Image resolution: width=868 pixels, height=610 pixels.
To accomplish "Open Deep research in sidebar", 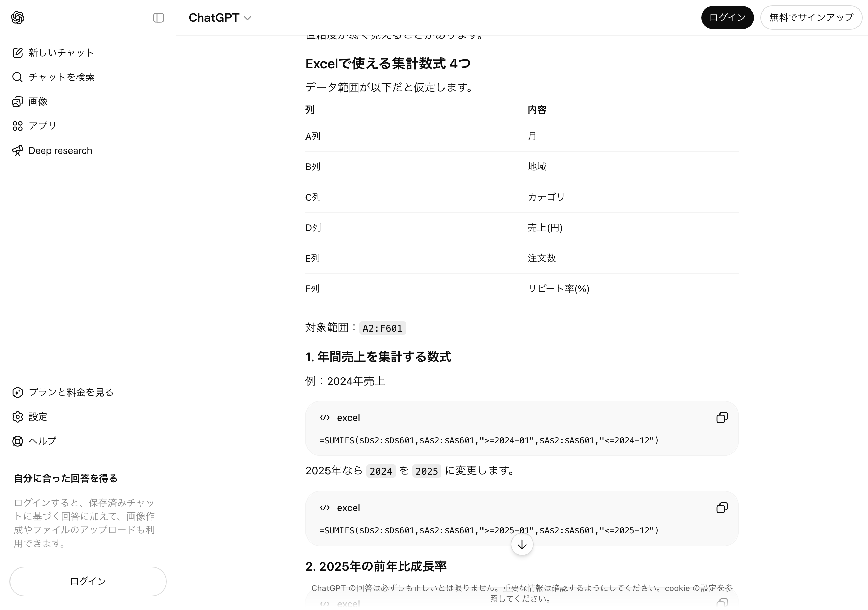I will [88, 150].
